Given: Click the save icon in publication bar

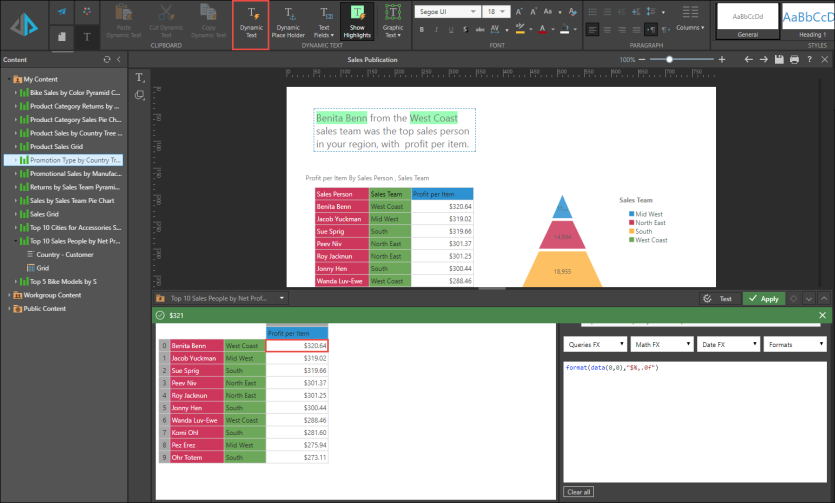Looking at the screenshot, I should (779, 60).
